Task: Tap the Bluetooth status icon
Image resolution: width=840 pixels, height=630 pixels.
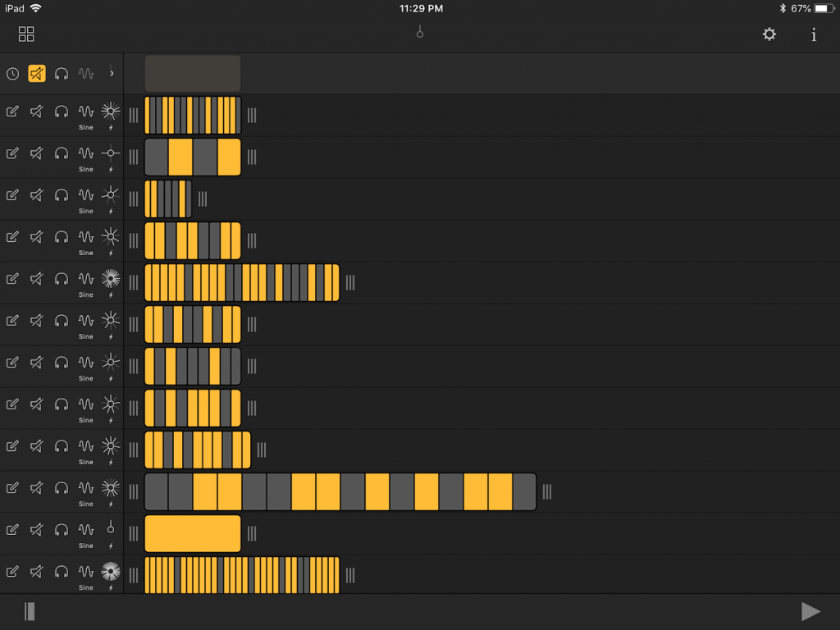Action: point(783,8)
